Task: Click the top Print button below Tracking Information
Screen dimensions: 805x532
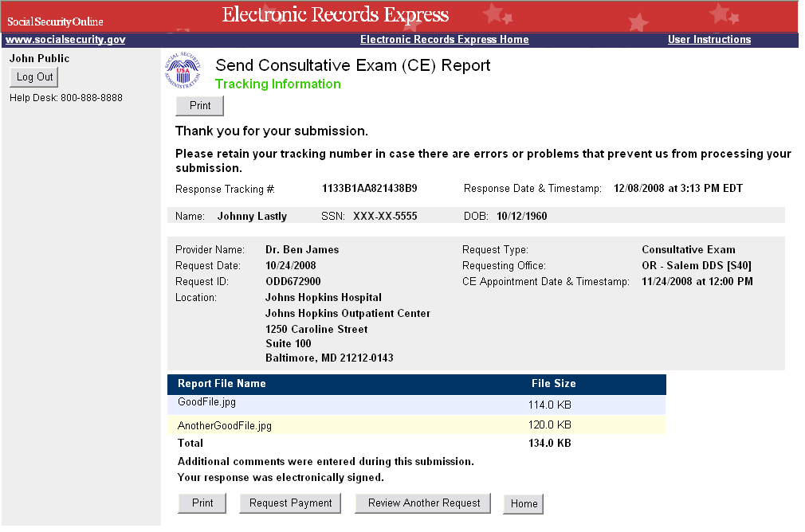Action: point(200,106)
